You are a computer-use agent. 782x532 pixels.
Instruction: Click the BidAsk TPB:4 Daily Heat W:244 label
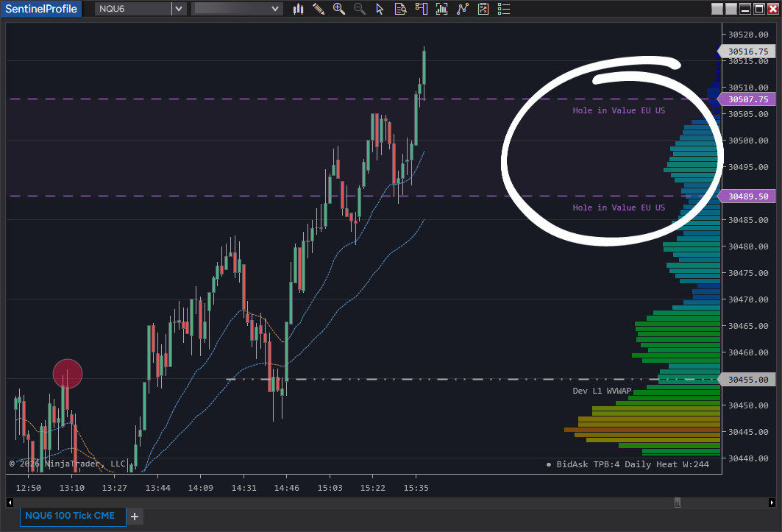click(x=633, y=464)
